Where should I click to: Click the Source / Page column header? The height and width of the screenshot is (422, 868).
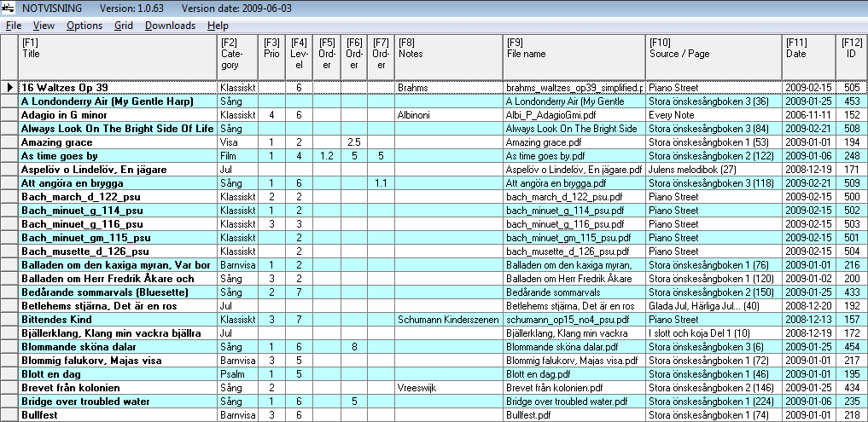coord(713,55)
